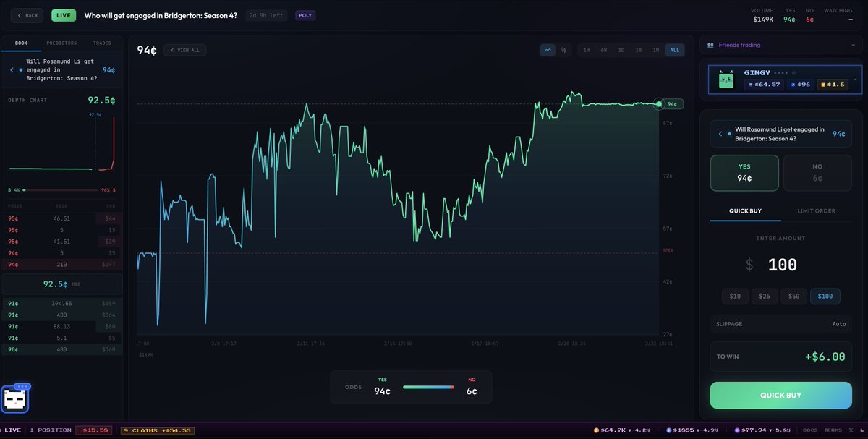
Task: Select the NO 6¢ outcome
Action: point(817,173)
